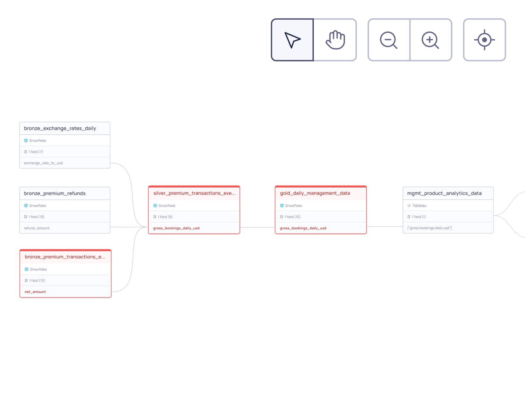Select the gold_daily_management_data node title

315,193
